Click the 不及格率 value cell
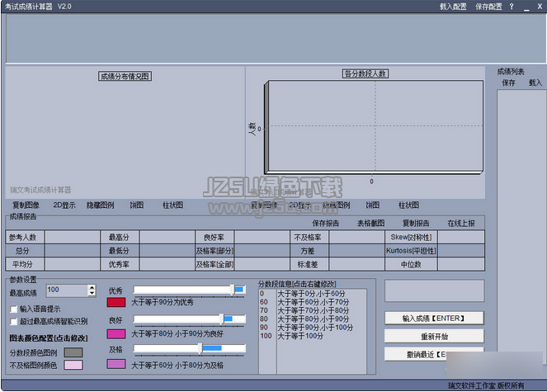Image resolution: width=547 pixels, height=392 pixels. [x=357, y=238]
